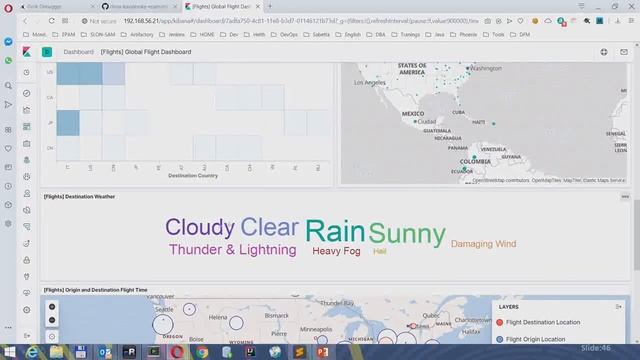Screen dimensions: 640x360
Task: Open Opera sidebar settings gear
Action: coord(8,224)
